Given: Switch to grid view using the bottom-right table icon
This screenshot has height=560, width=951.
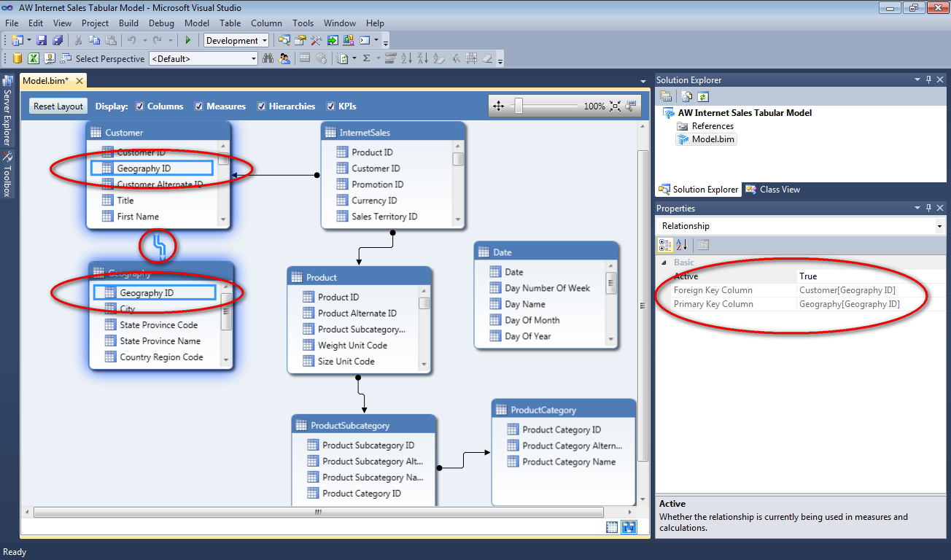Looking at the screenshot, I should (612, 528).
